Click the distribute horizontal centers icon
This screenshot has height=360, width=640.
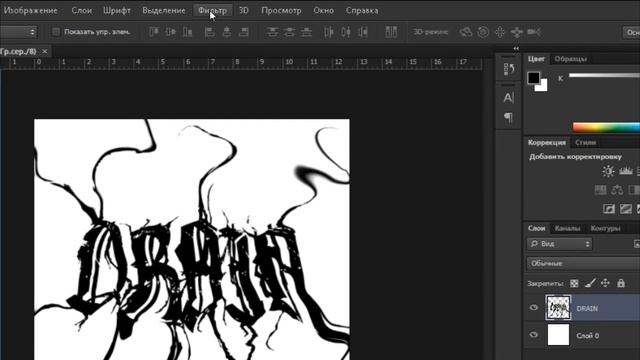click(x=346, y=32)
